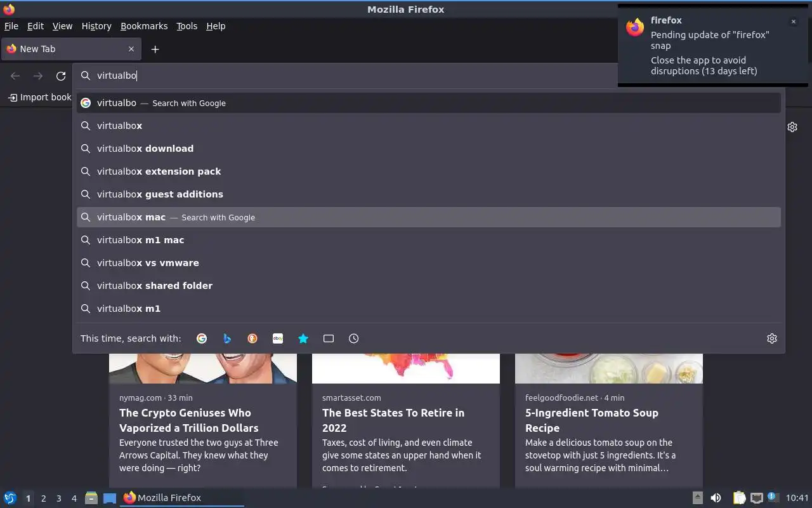Open update notifier tray icon
This screenshot has height=508, width=812.
[772, 497]
